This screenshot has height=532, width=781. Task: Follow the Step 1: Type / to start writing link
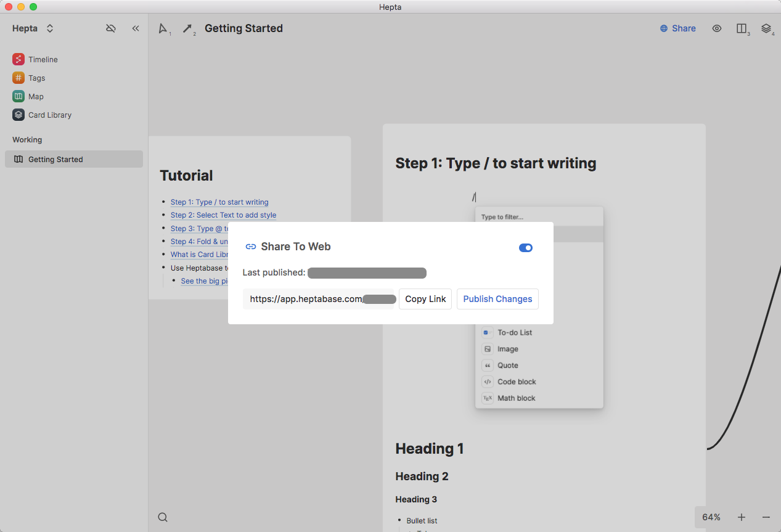(219, 202)
